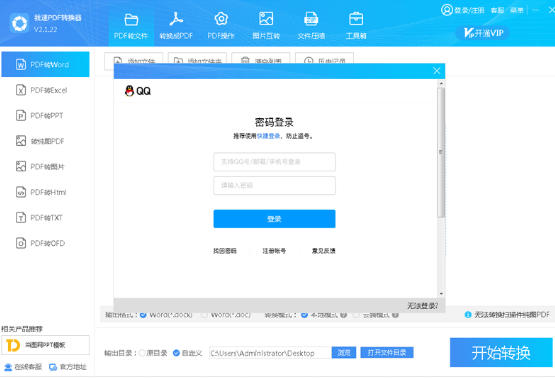
Task: Click the PPT file icon in sidebar
Action: (21, 116)
